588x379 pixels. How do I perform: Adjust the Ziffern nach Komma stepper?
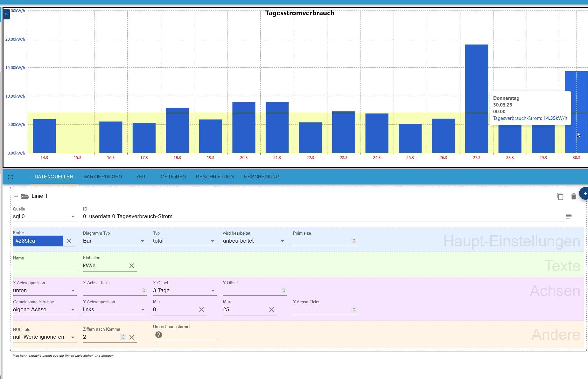tap(123, 337)
